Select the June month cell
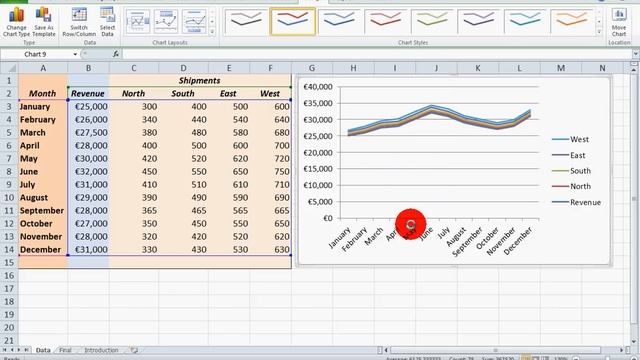 43,171
